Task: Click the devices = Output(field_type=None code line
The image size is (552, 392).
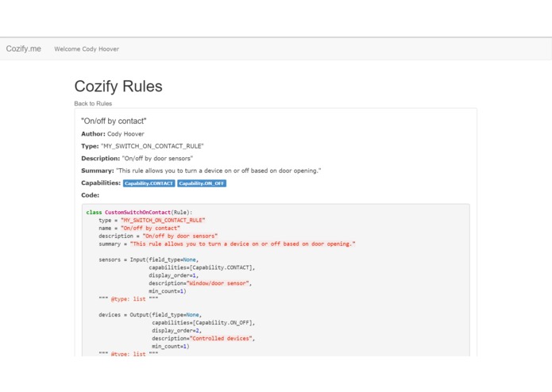Action: [x=150, y=315]
